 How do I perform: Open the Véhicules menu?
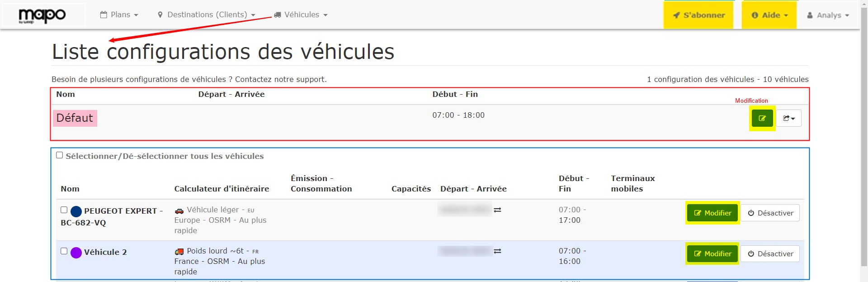click(301, 15)
